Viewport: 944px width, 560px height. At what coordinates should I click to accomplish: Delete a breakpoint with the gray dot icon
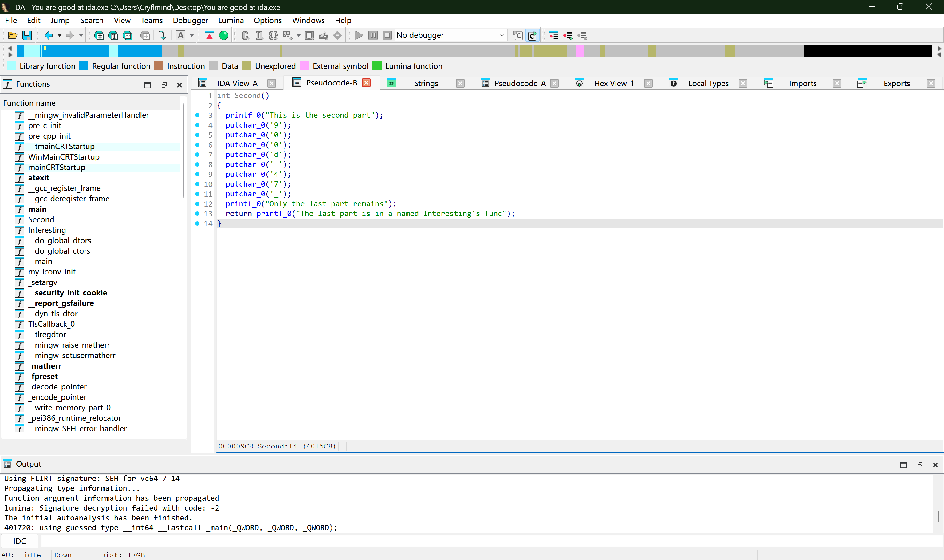coord(582,35)
